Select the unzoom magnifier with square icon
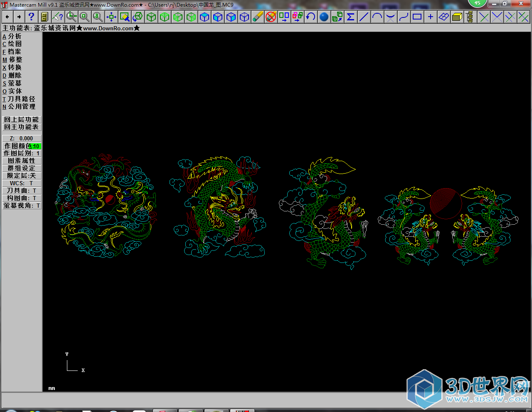The height and width of the screenshot is (412, 532). coord(85,17)
